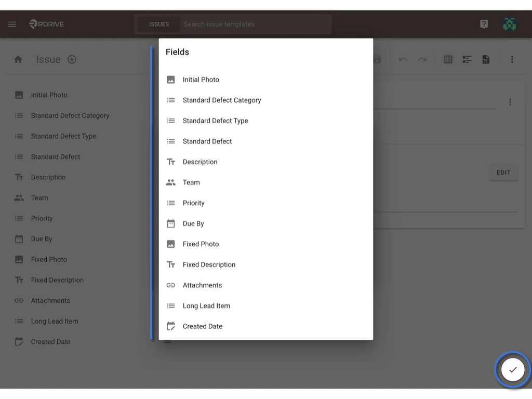
Task: Select Fixed Photo in Fields dialog
Action: coord(265,244)
